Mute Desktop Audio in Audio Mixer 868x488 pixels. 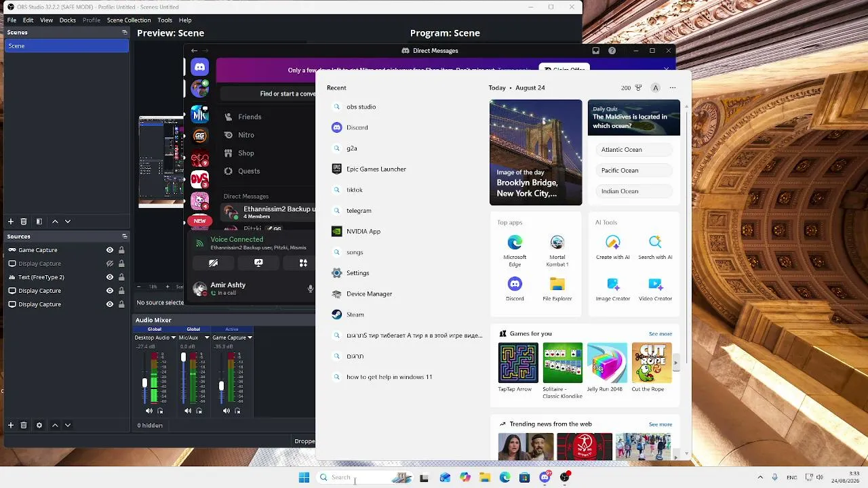pyautogui.click(x=149, y=411)
